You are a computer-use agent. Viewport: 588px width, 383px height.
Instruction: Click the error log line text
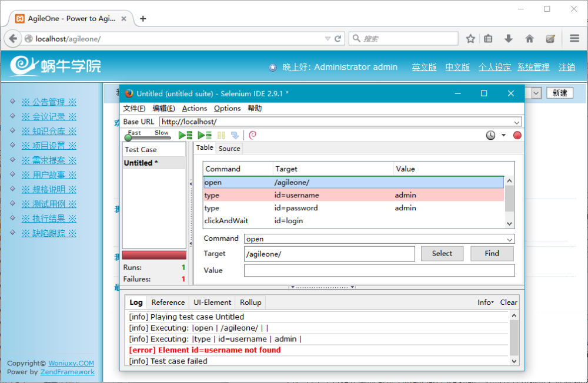[205, 350]
